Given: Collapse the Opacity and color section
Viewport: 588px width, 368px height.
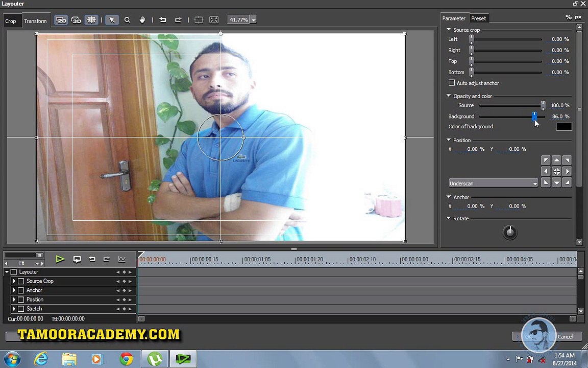Looking at the screenshot, I should pos(449,96).
